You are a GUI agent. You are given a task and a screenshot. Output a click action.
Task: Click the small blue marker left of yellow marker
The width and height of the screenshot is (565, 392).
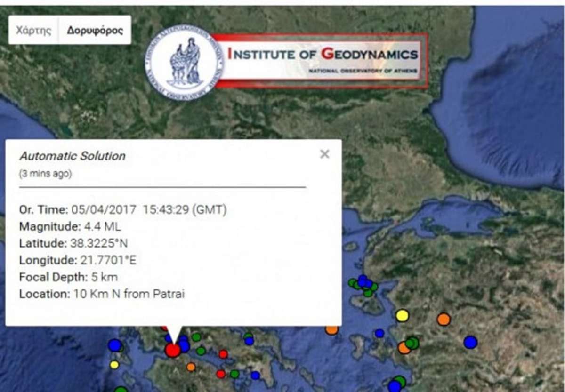[x=379, y=333]
